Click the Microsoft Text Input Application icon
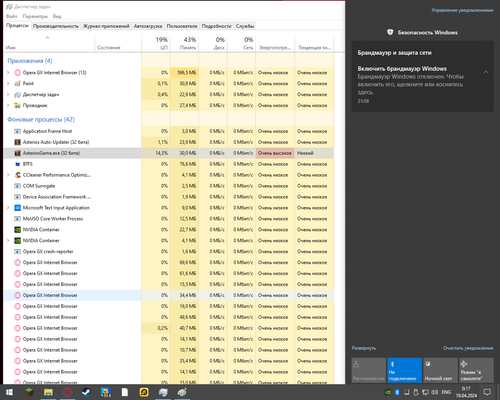 click(x=18, y=208)
